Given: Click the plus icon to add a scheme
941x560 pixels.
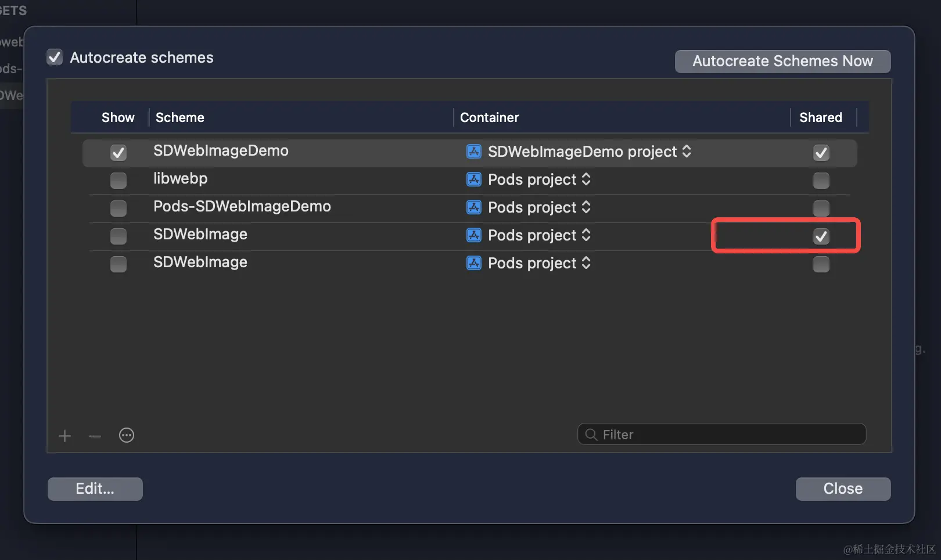Looking at the screenshot, I should (64, 436).
